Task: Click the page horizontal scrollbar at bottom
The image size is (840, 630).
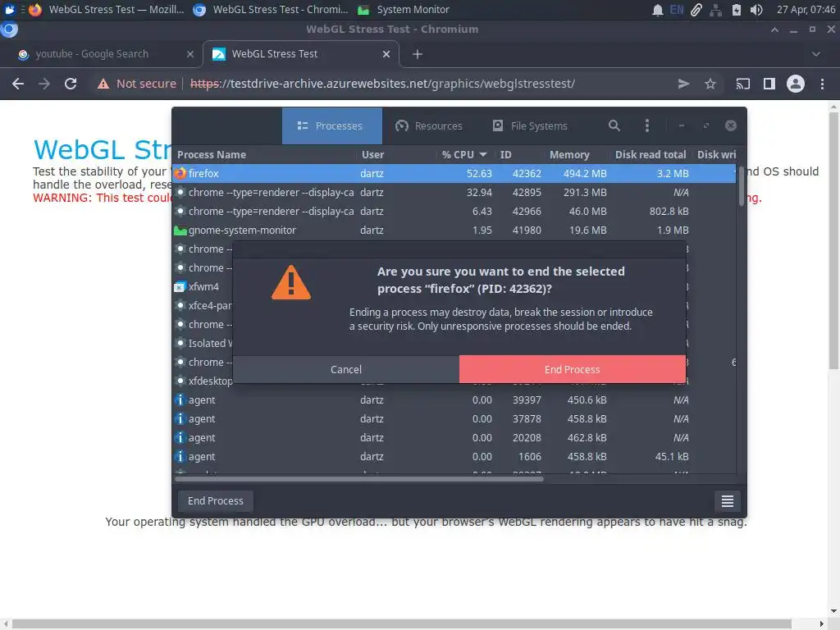Action: click(x=402, y=624)
